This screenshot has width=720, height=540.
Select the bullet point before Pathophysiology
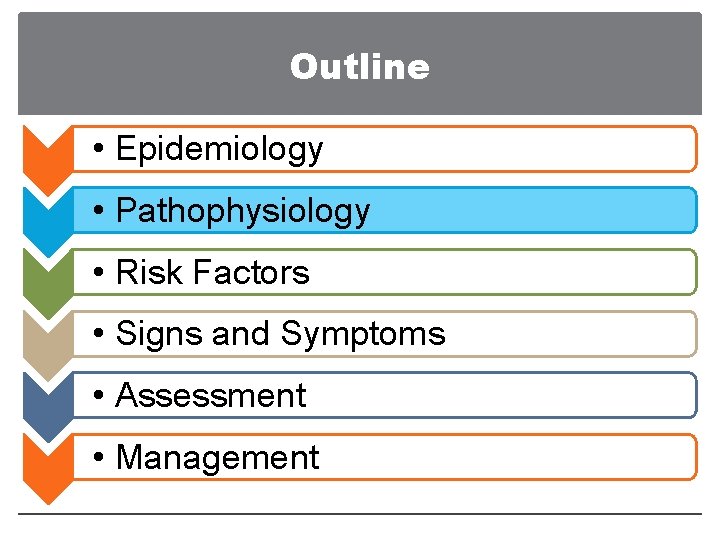[x=99, y=212]
